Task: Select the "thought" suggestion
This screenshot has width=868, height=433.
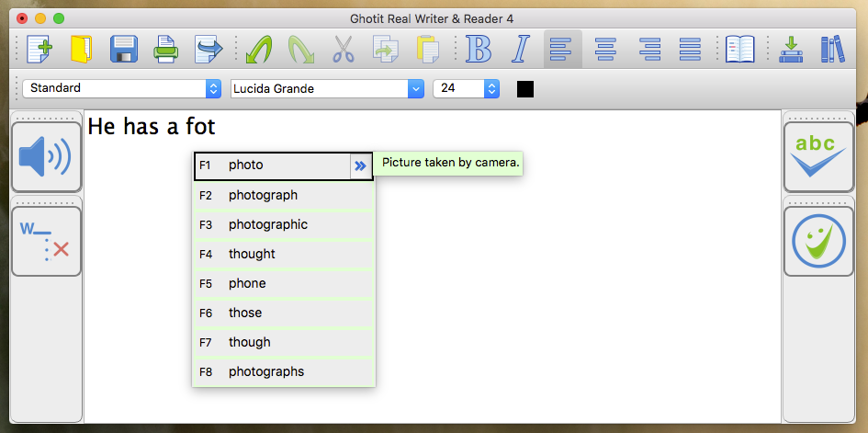Action: click(252, 254)
